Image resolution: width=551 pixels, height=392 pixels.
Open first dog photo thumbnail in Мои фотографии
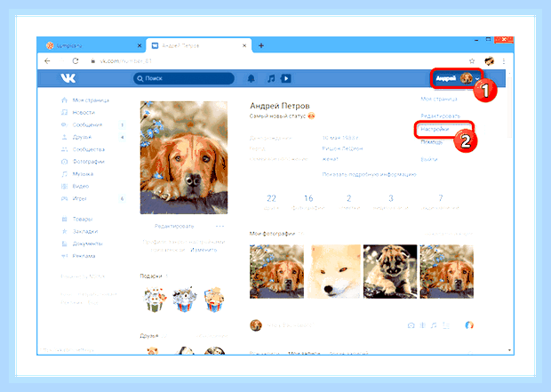pos(277,271)
